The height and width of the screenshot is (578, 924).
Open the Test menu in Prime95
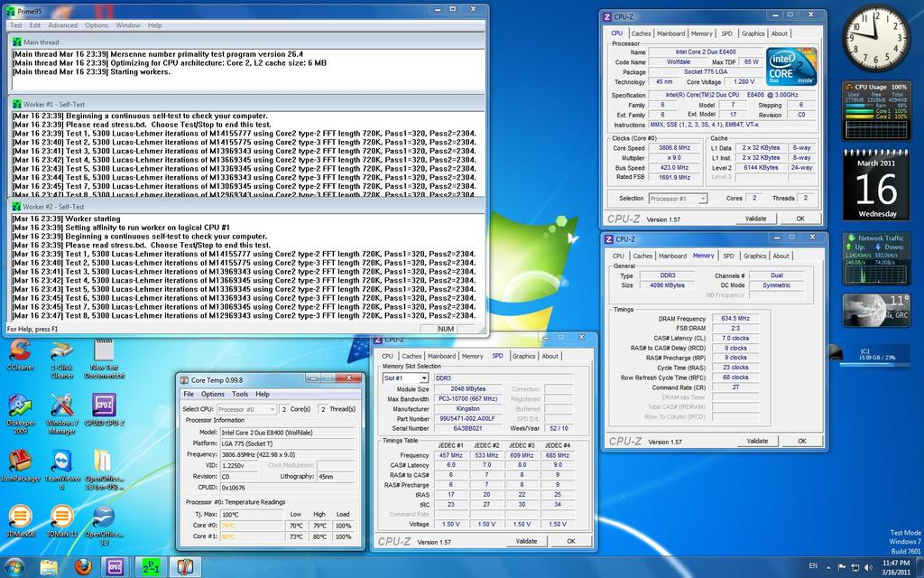click(x=16, y=25)
